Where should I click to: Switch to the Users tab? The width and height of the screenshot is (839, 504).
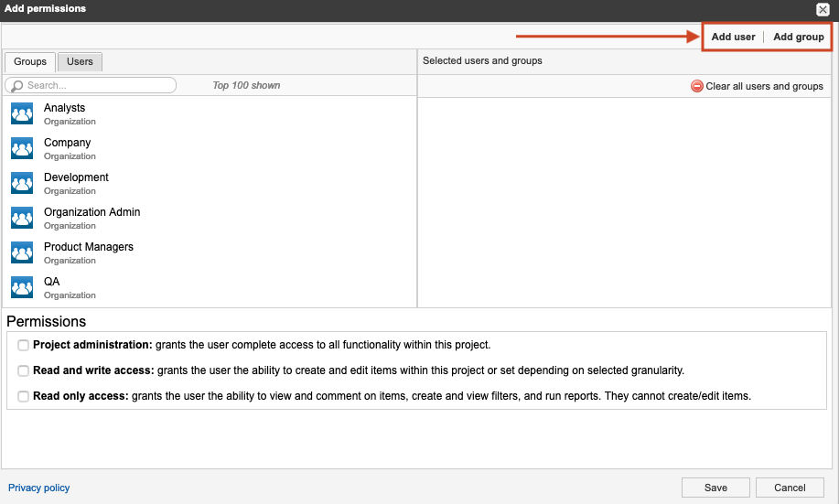pos(80,61)
